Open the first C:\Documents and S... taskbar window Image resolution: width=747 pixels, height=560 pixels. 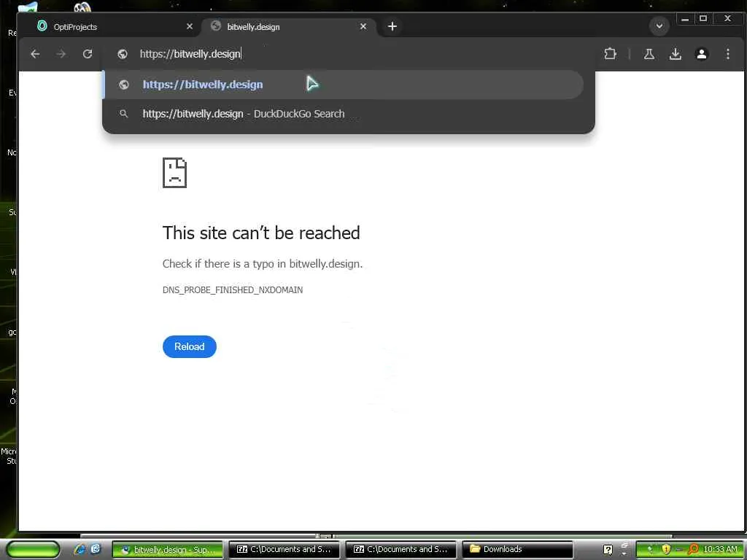coord(285,550)
